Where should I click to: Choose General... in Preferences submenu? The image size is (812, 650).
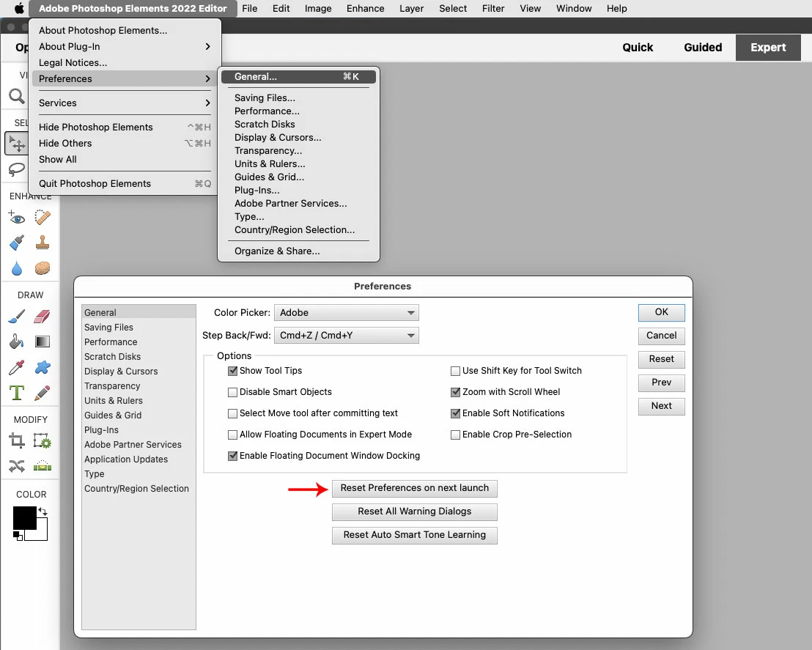point(298,77)
